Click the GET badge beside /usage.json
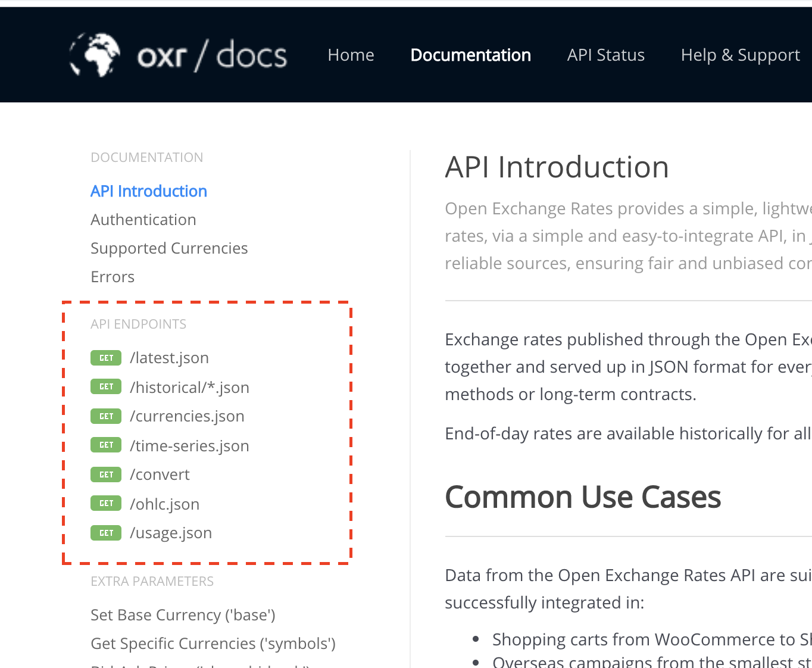Screen dimensions: 812x668 pyautogui.click(x=106, y=533)
